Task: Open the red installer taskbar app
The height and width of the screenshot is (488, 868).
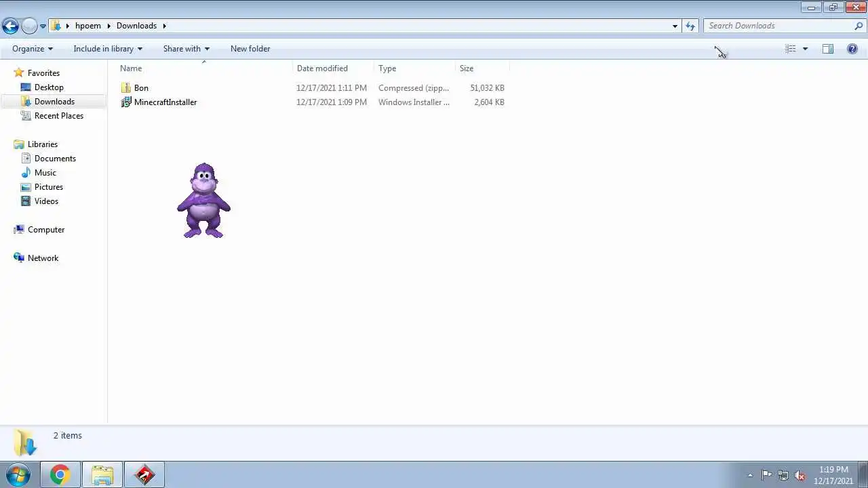Action: tap(144, 474)
